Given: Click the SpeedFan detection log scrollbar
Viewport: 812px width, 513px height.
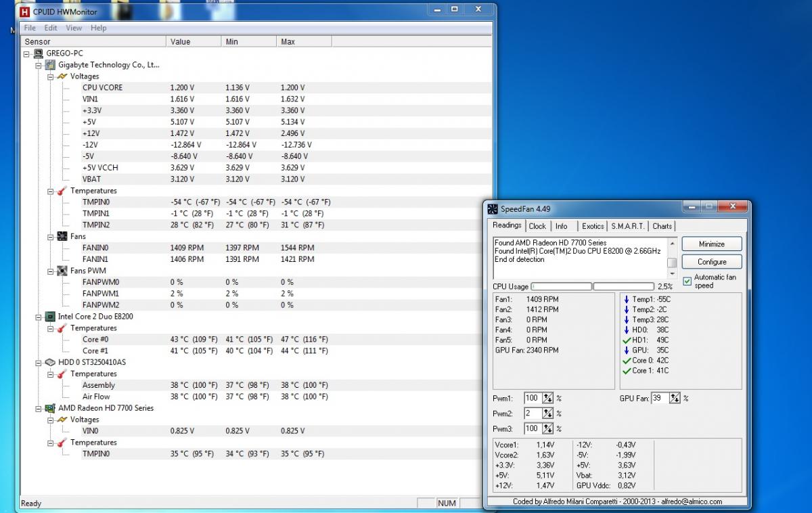Looking at the screenshot, I should pyautogui.click(x=672, y=258).
